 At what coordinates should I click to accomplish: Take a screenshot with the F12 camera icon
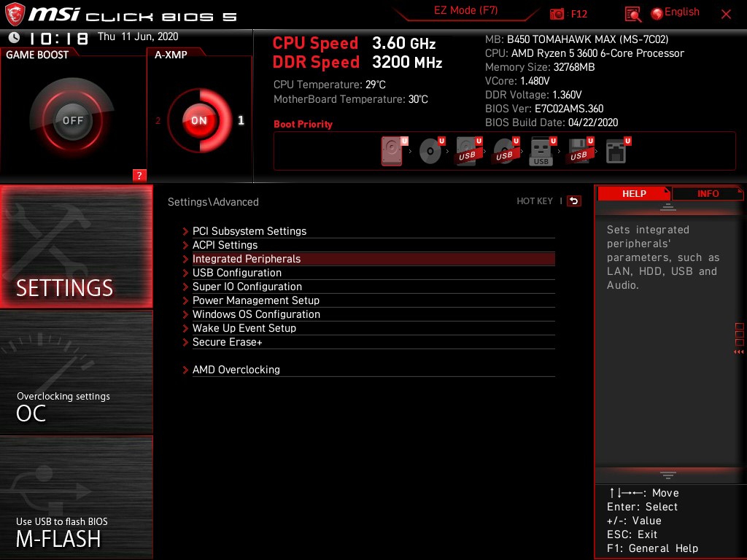[x=557, y=15]
